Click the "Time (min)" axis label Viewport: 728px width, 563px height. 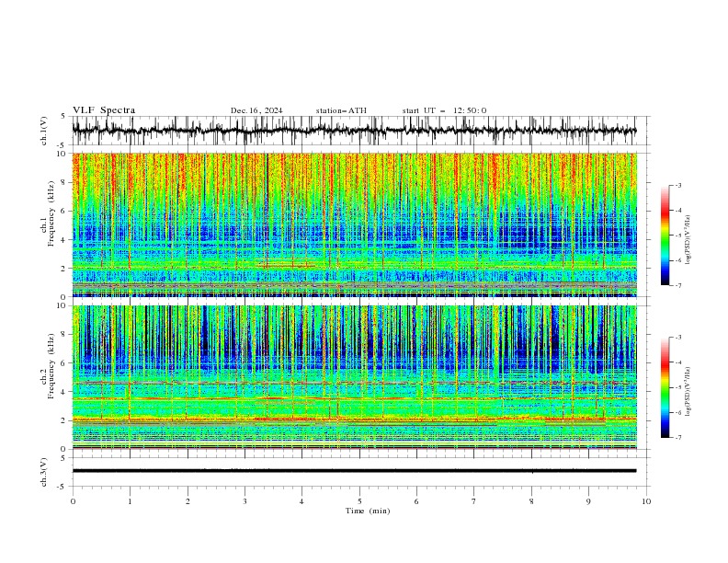tap(368, 511)
